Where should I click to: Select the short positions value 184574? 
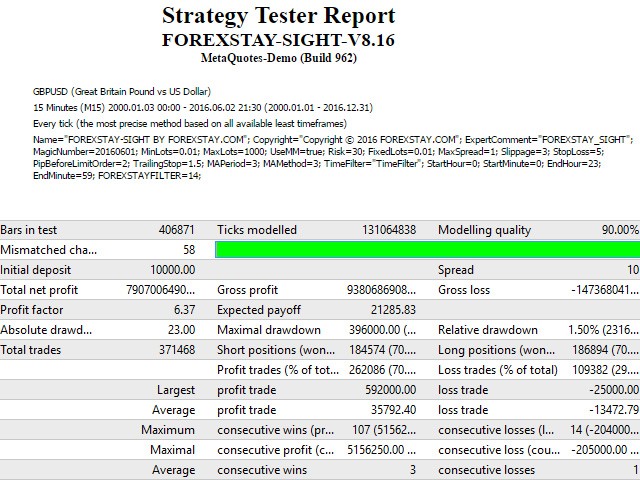[x=382, y=350]
